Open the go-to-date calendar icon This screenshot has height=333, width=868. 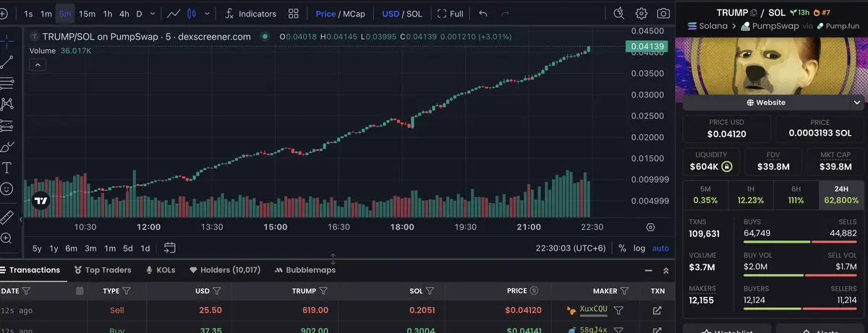(x=170, y=248)
